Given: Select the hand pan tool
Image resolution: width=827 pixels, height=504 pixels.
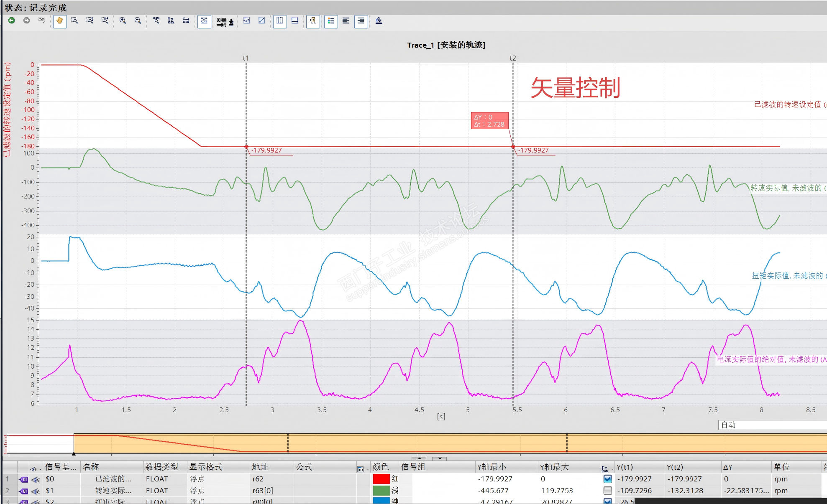Looking at the screenshot, I should point(60,21).
